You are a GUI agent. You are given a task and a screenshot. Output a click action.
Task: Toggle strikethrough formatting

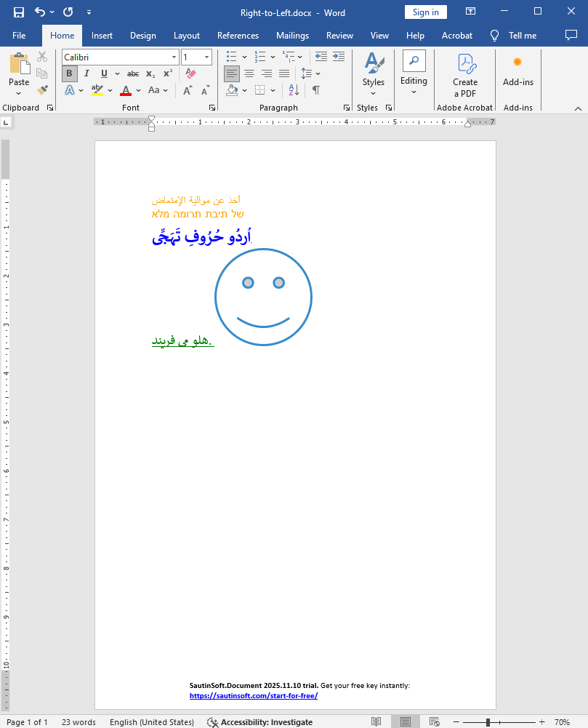pyautogui.click(x=132, y=73)
